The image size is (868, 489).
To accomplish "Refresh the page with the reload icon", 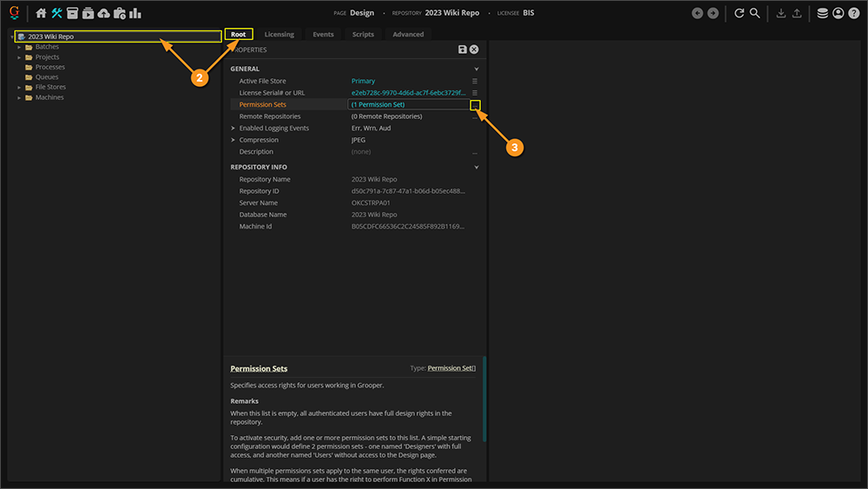I will click(740, 13).
